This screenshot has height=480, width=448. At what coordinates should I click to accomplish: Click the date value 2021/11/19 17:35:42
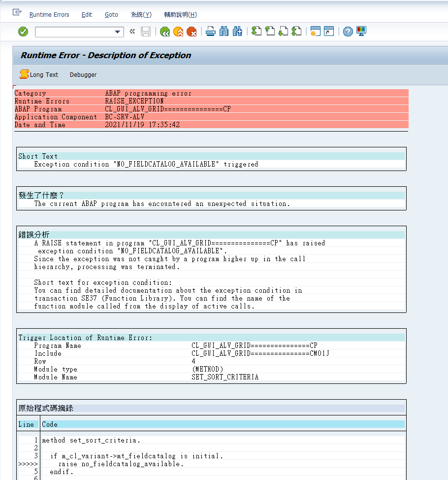(142, 125)
